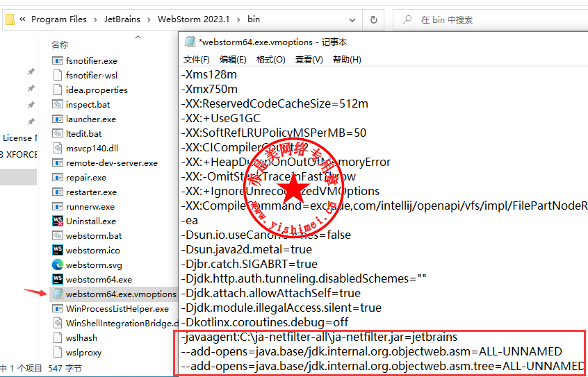
Task: Expand the hidden path chevron «
Action: [22, 19]
